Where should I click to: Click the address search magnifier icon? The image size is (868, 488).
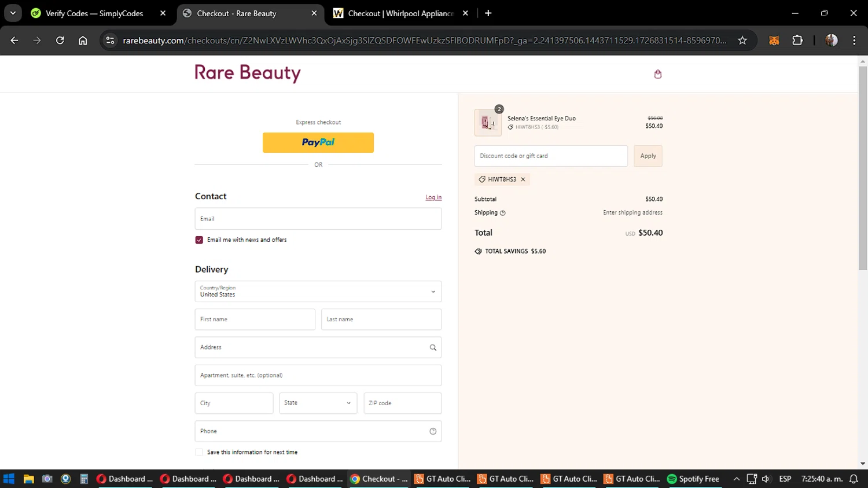click(x=433, y=347)
